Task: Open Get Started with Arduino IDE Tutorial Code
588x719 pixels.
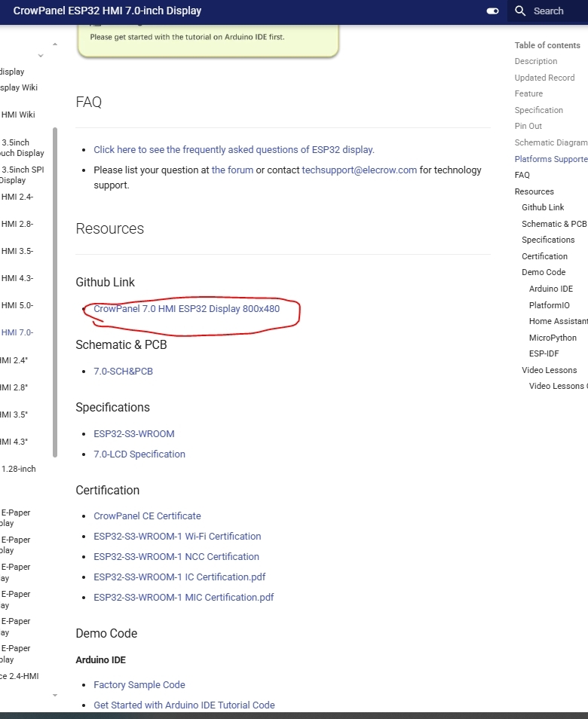Action: (x=184, y=705)
